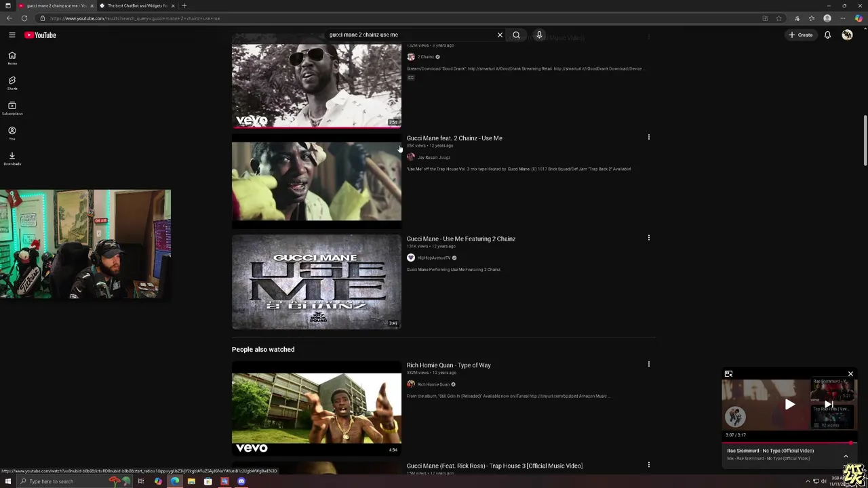This screenshot has height=488, width=868.
Task: Open Trap House 3 Official Music Video title
Action: coord(494,466)
